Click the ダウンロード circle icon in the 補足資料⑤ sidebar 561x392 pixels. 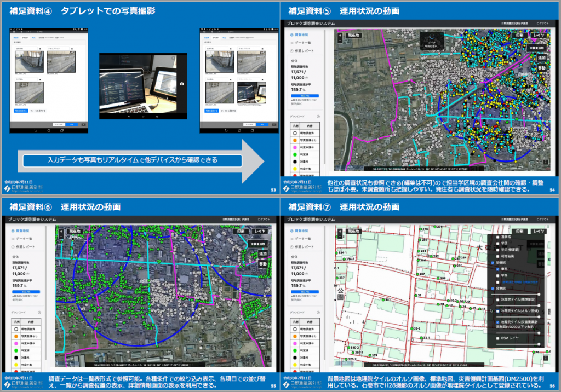click(318, 117)
